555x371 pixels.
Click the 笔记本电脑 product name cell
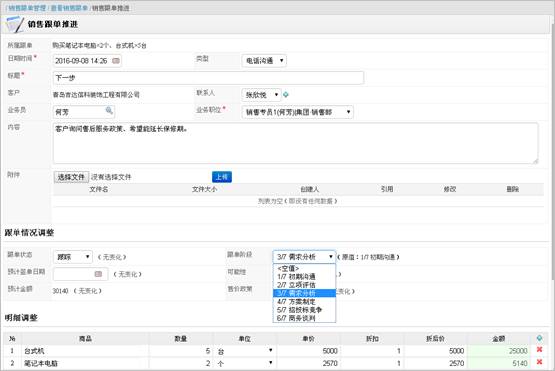(85, 363)
